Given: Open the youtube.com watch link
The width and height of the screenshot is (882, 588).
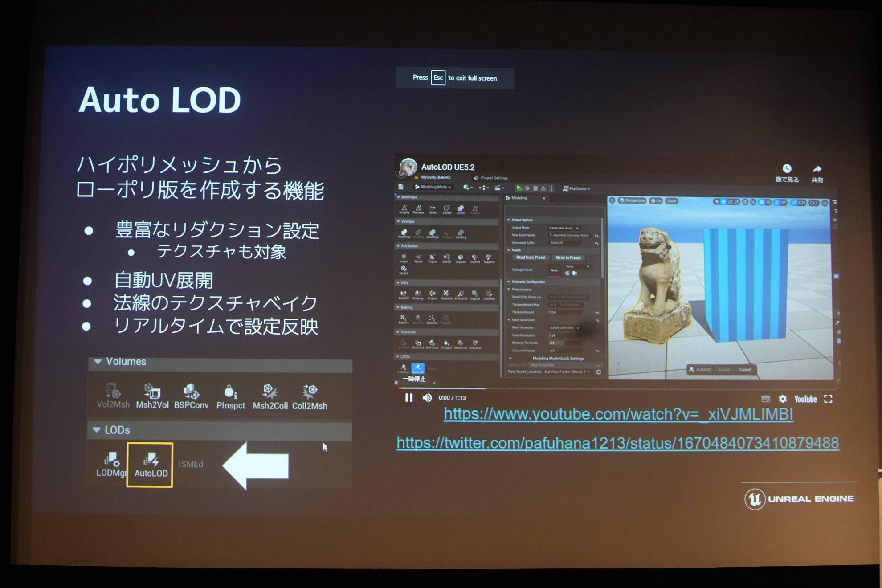Looking at the screenshot, I should coord(618,414).
